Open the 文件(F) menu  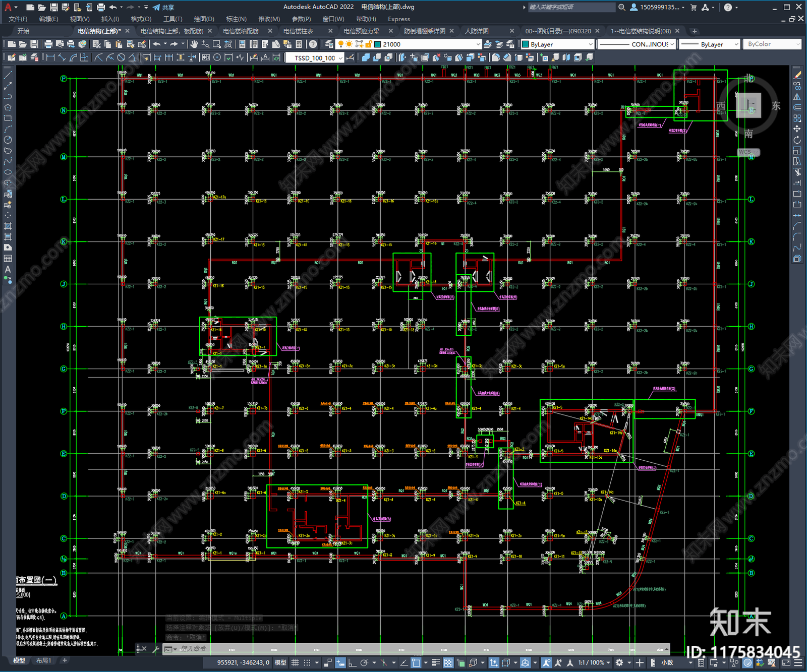18,19
